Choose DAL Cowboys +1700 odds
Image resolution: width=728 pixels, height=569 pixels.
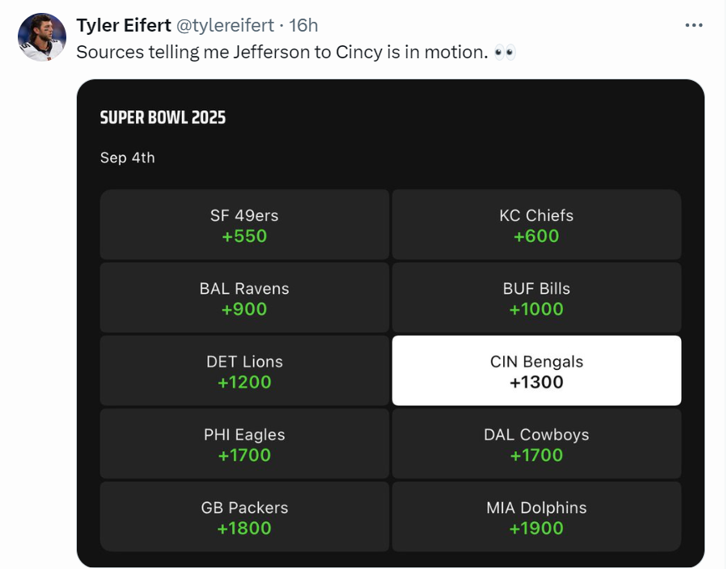(536, 444)
